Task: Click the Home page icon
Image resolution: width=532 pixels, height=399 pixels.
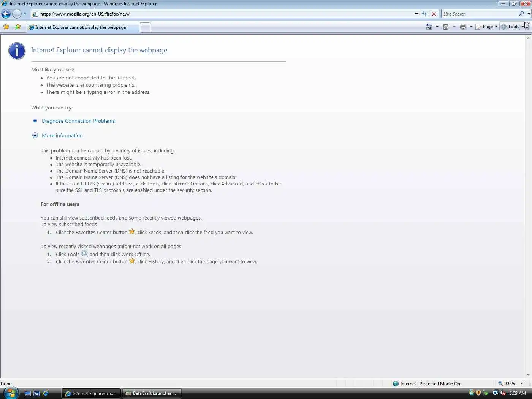Action: [429, 27]
